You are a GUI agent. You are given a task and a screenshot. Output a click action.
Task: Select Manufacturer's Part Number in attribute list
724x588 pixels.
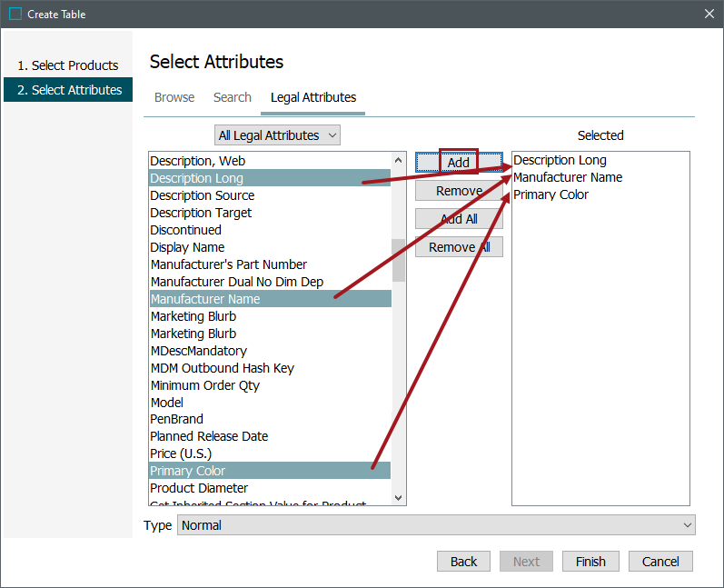point(228,264)
